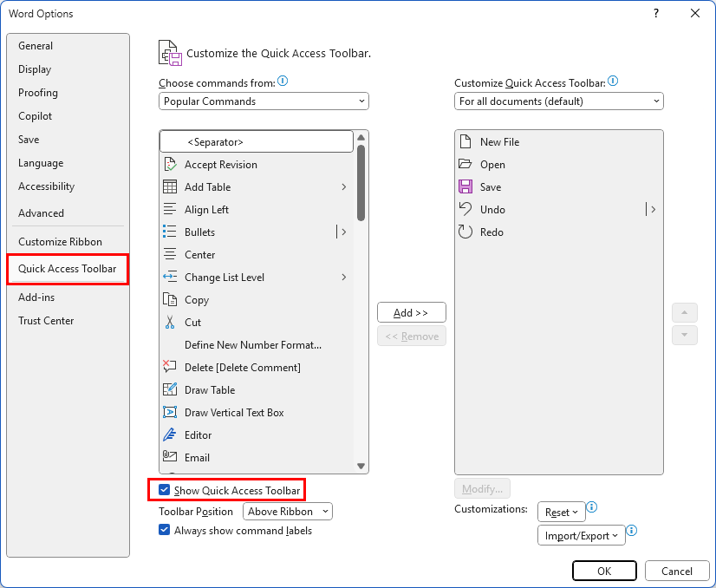Select the Center alignment icon
The image size is (716, 588).
[170, 254]
